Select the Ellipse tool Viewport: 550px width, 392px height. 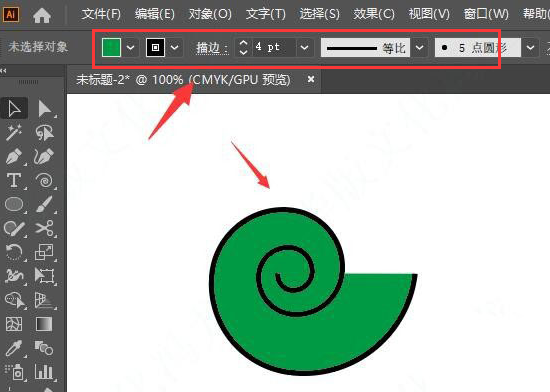[x=14, y=204]
